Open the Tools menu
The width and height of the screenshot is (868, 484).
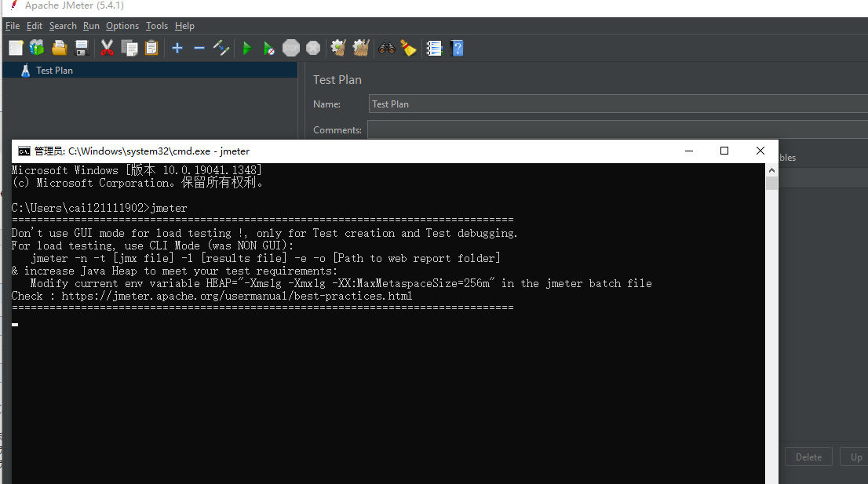point(157,26)
